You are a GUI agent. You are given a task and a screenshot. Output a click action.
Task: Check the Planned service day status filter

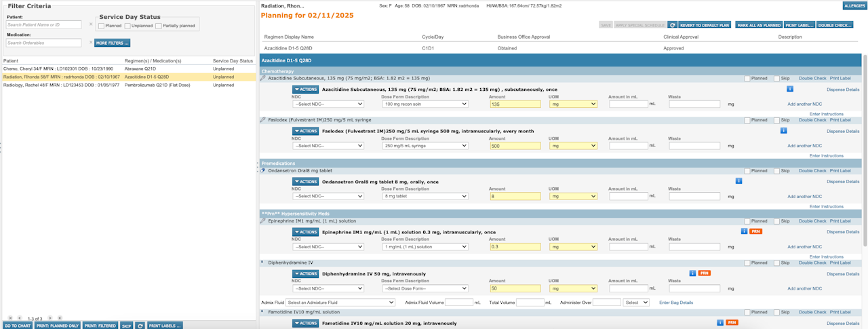(102, 26)
